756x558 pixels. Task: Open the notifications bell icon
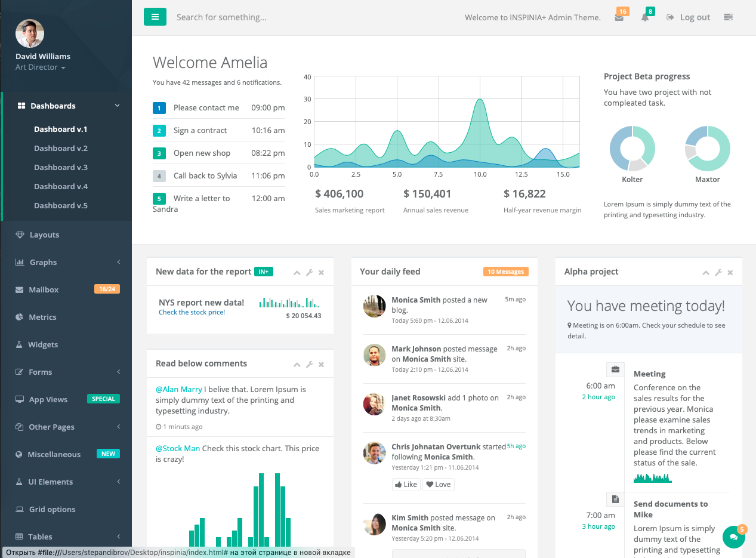[645, 17]
